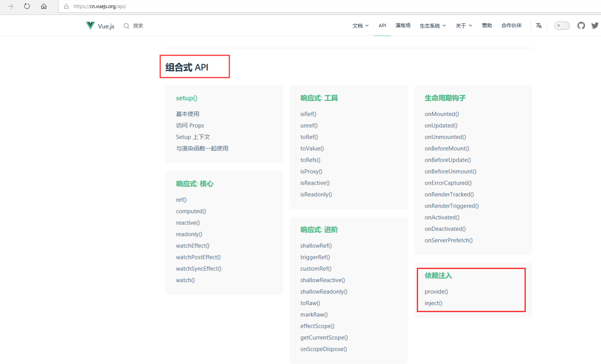This screenshot has height=364, width=601.
Task: Expand the 文档 dropdown menu
Action: 361,25
